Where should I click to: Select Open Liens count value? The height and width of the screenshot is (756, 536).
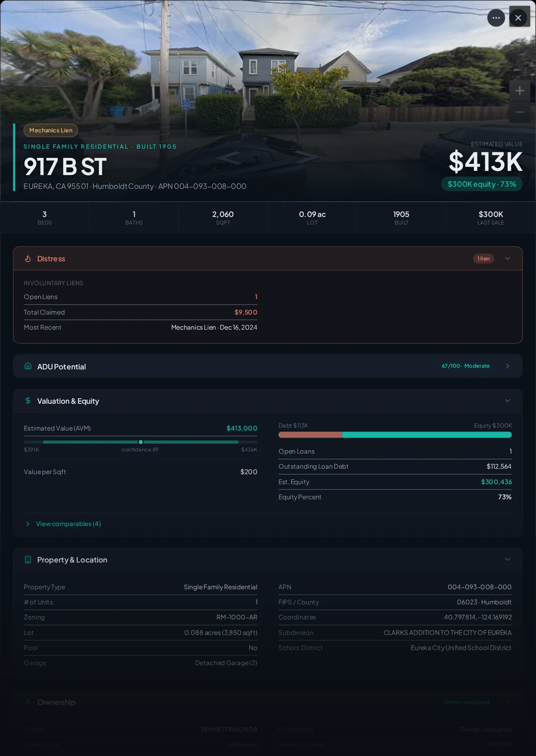tap(256, 297)
